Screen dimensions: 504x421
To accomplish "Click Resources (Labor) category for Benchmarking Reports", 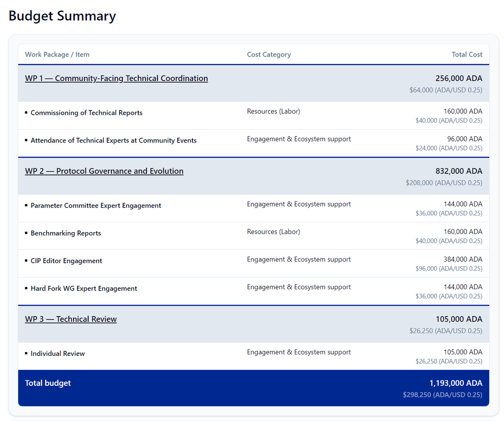I will click(273, 232).
